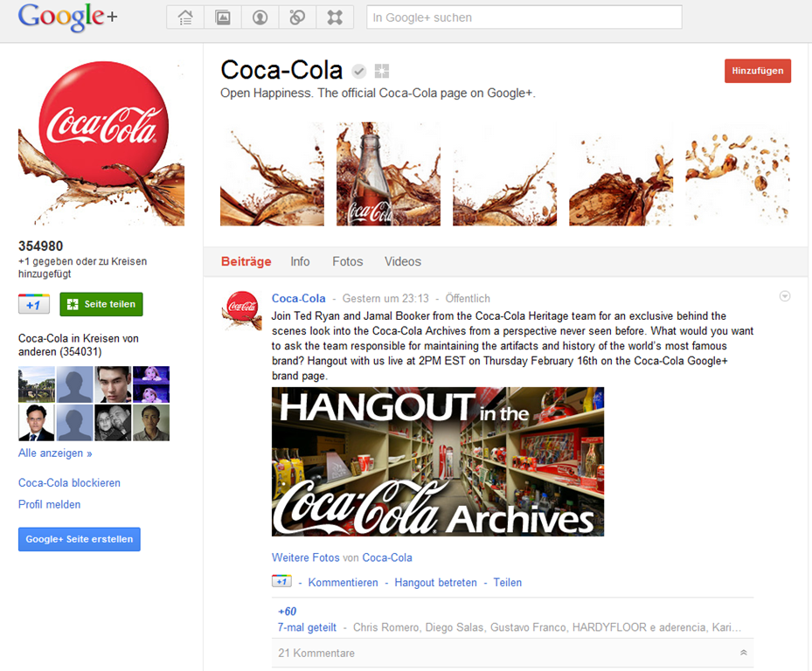Click the 'Öffentlich' visibility label
The height and width of the screenshot is (671, 812).
468,298
